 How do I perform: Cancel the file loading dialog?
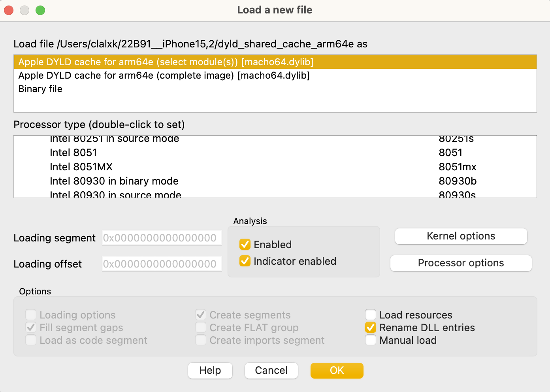click(x=271, y=371)
